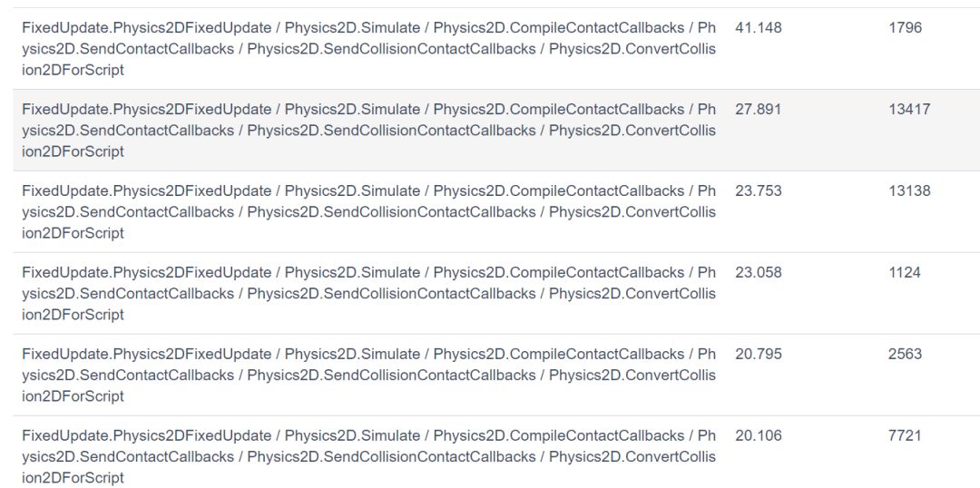Viewport: 980px width, 488px height.
Task: Select the marker path in the 23.058 row
Action: 368,293
